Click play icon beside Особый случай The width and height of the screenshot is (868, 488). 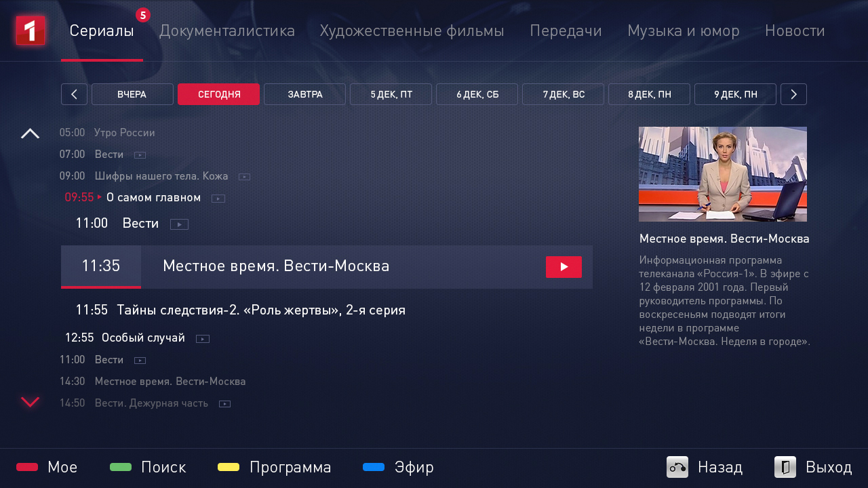tap(203, 339)
